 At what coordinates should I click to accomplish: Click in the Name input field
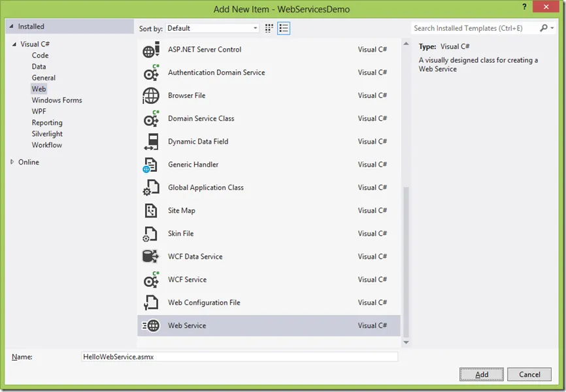tap(240, 357)
